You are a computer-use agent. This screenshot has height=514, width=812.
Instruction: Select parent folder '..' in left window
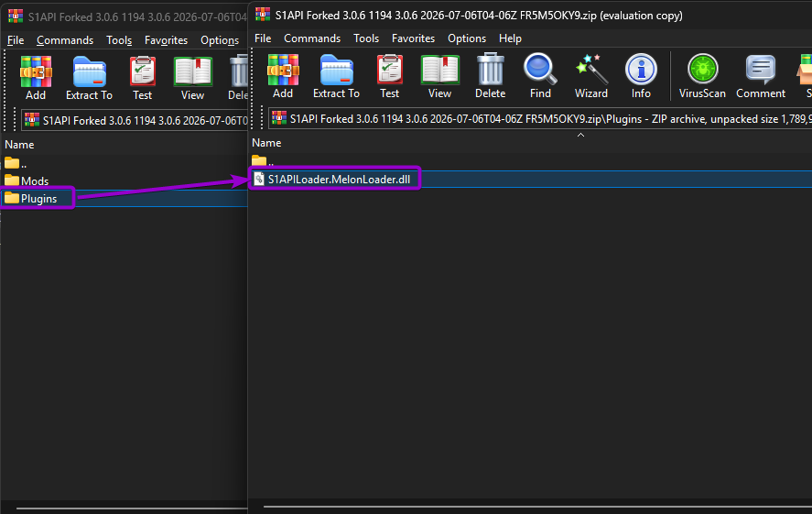(16, 164)
